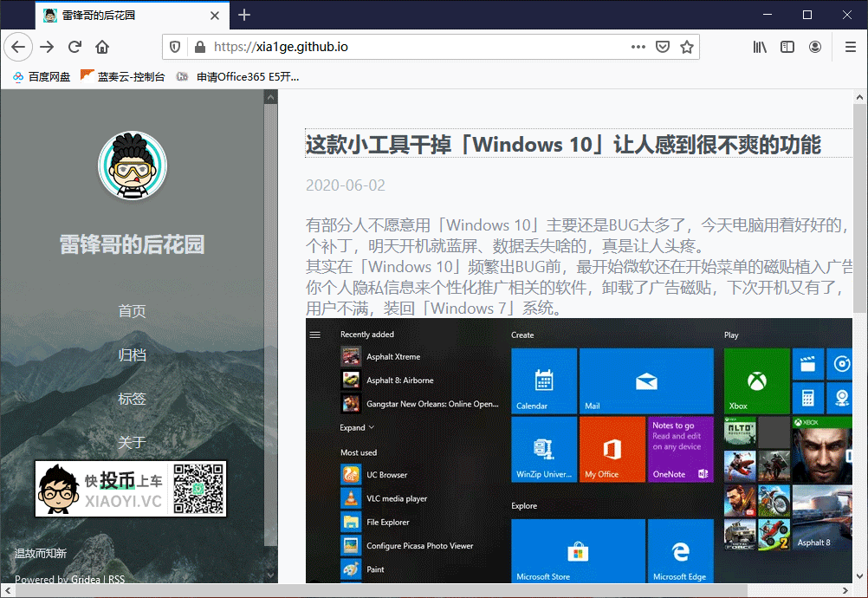Screen dimensions: 868x598
Task: Close the 雷锋哥的后花园 tab
Action: pos(215,16)
